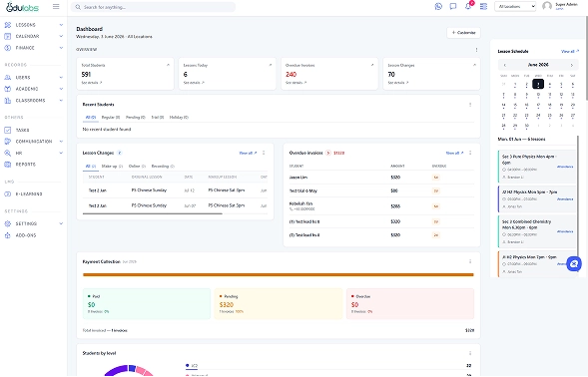Expand the Settings sidebar menu
The width and height of the screenshot is (588, 377).
pyautogui.click(x=33, y=223)
